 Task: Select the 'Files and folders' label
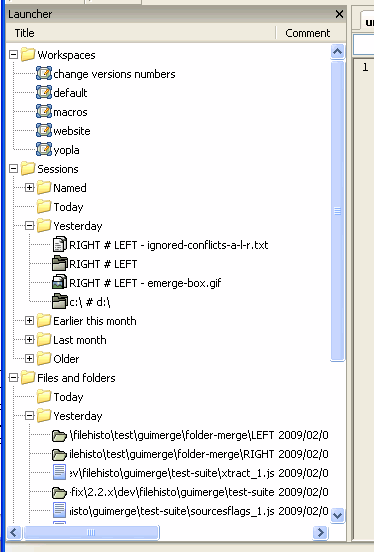[x=76, y=378]
